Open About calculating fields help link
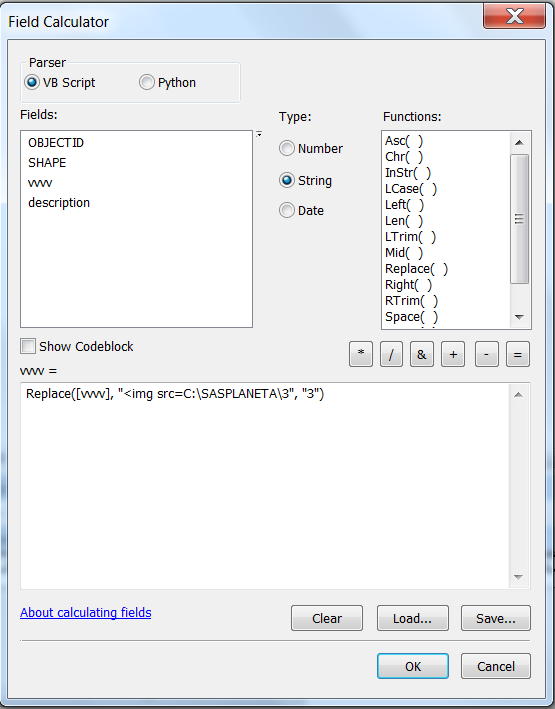This screenshot has height=709, width=555. [85, 613]
